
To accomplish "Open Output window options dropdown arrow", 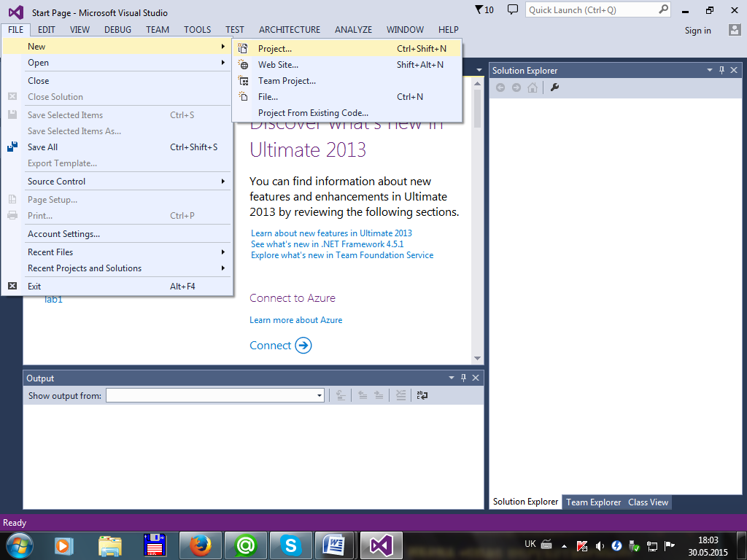I will [x=451, y=378].
